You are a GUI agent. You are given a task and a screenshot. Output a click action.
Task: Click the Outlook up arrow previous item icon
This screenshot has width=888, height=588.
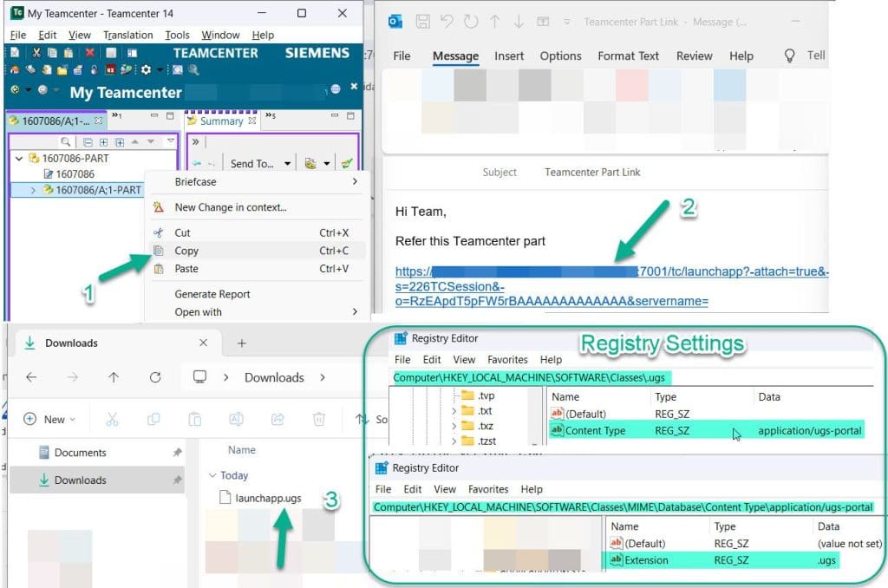tap(495, 22)
